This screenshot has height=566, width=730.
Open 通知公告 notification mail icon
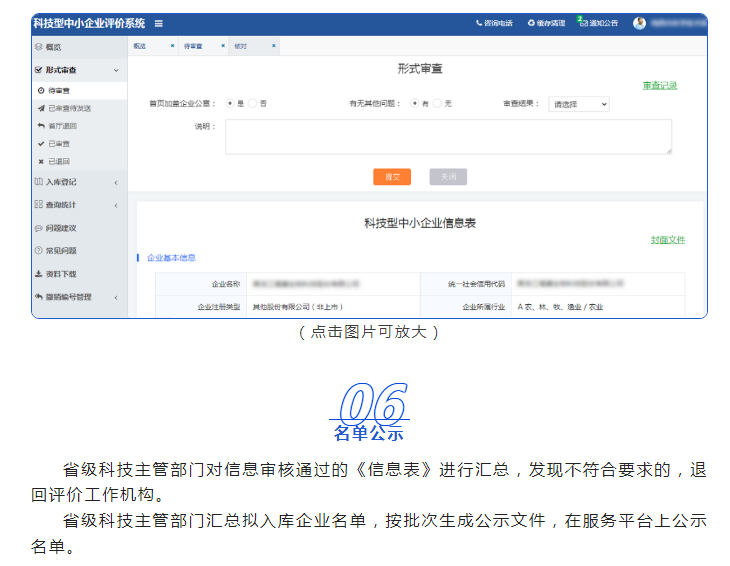coord(583,22)
